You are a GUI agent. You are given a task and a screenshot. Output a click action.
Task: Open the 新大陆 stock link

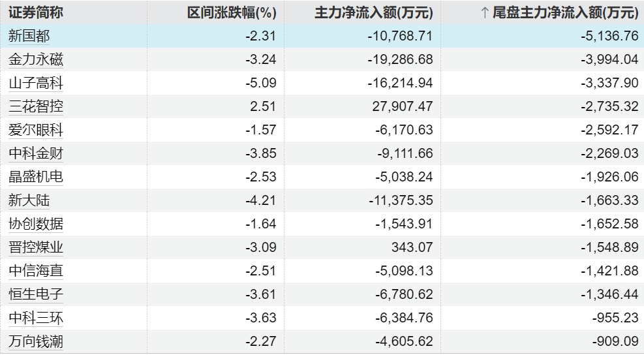pyautogui.click(x=29, y=200)
